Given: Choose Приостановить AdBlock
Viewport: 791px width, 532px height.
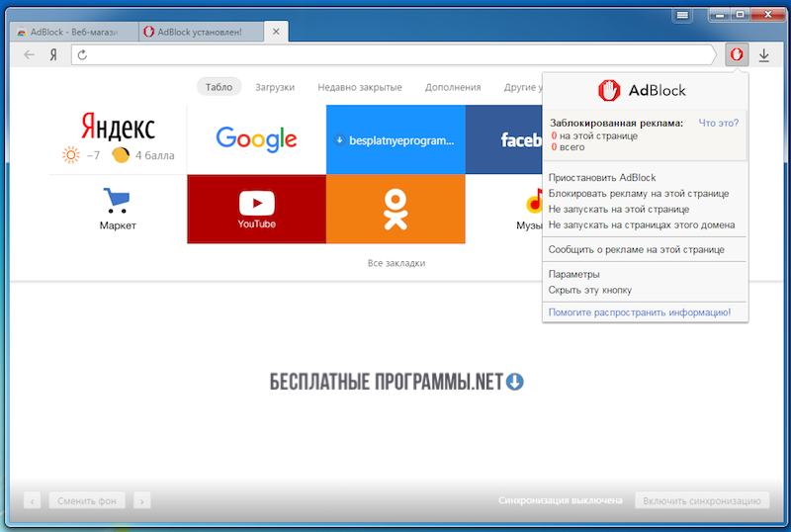Looking at the screenshot, I should (602, 178).
